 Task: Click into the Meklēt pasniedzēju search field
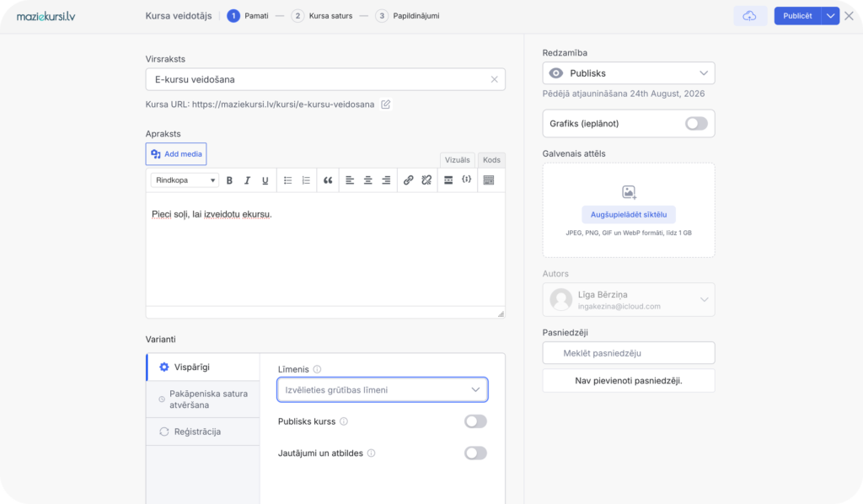pyautogui.click(x=629, y=353)
